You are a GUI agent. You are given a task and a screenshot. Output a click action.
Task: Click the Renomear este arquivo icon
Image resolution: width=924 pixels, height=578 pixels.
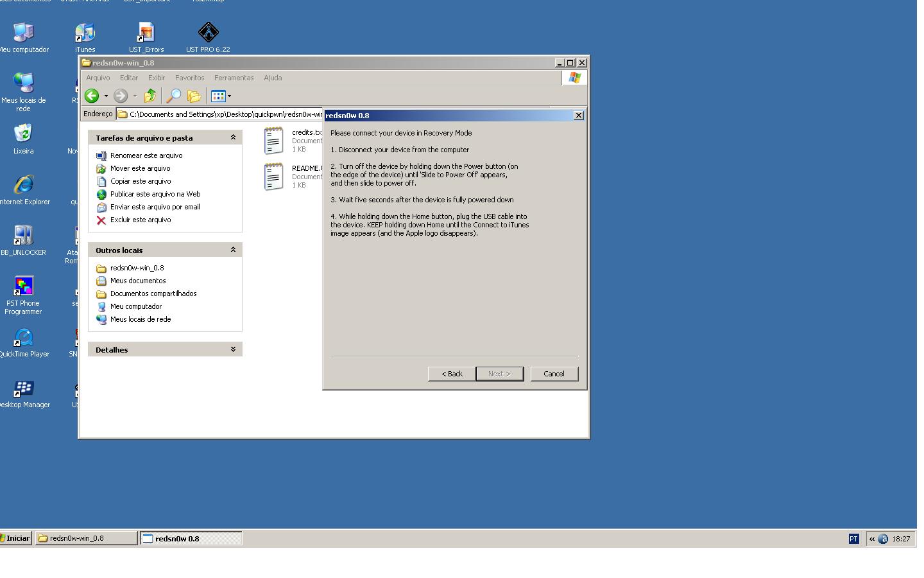(101, 155)
